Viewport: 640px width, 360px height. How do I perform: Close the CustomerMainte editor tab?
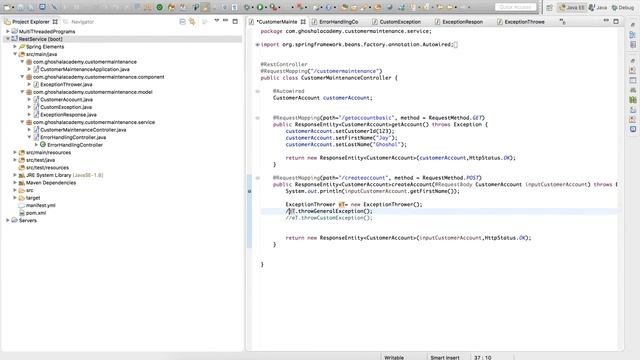303,22
